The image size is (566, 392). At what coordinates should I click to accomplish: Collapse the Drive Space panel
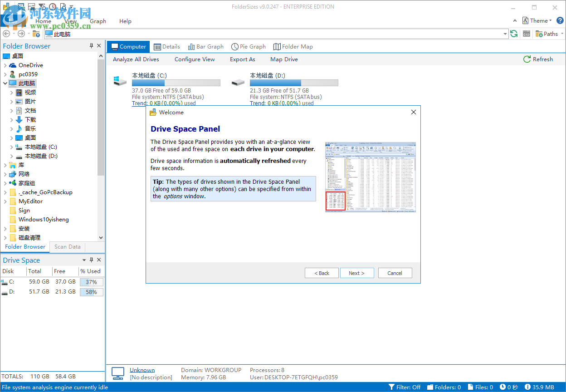pos(84,260)
